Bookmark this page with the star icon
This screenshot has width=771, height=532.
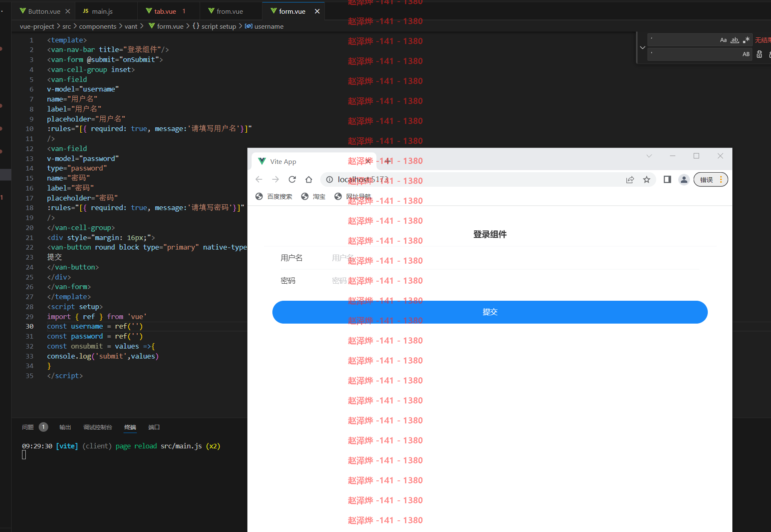[x=647, y=179]
